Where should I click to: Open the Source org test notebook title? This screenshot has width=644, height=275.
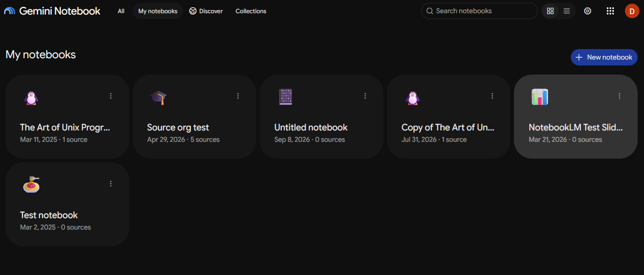(x=178, y=128)
